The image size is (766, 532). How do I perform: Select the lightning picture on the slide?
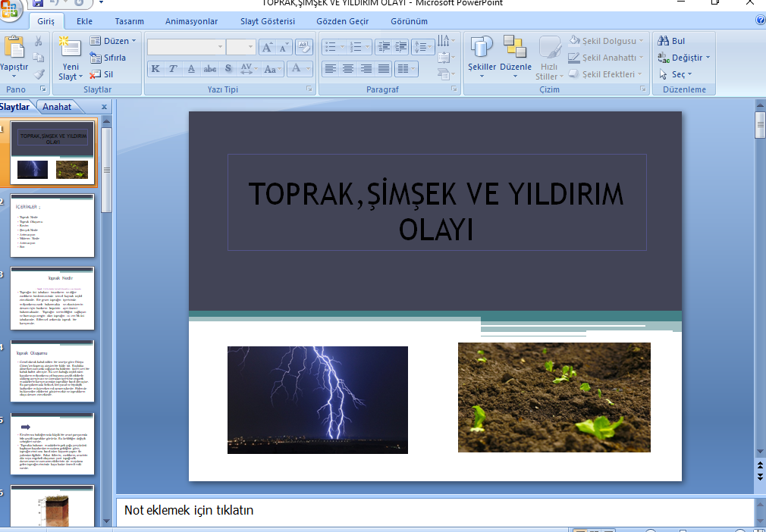point(318,399)
